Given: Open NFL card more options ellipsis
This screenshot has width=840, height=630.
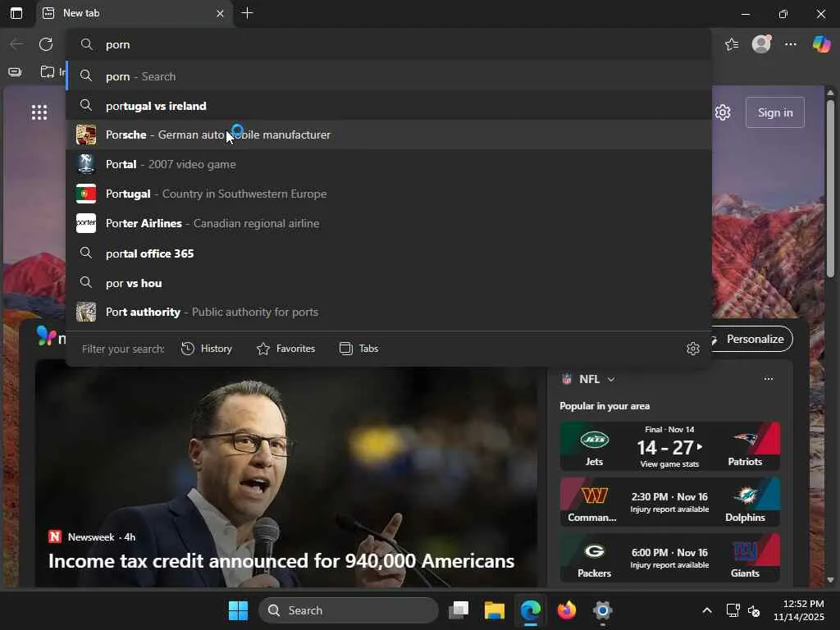Looking at the screenshot, I should [x=768, y=379].
